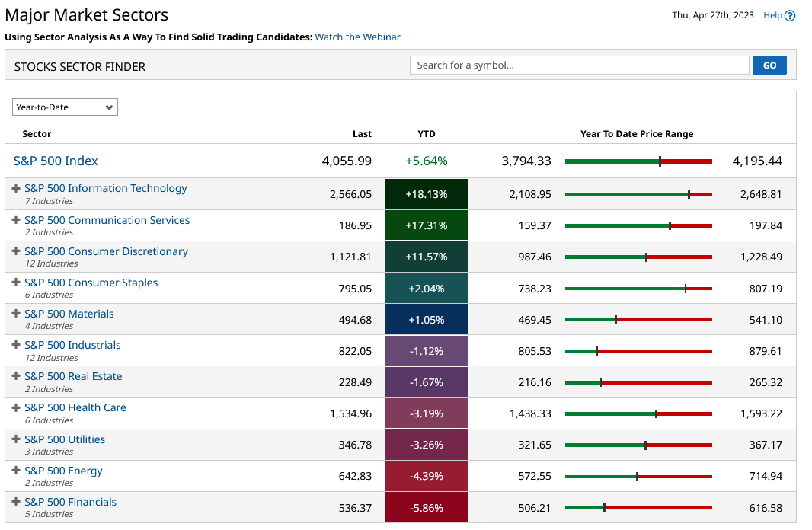Open the Year-to-Date period dropdown

coord(64,107)
